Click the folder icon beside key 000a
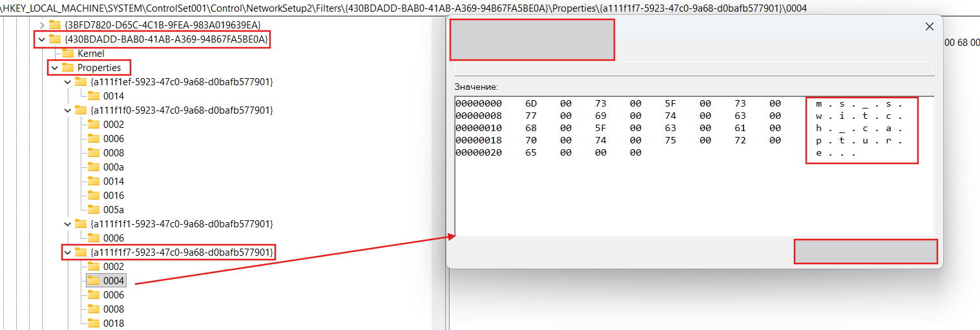This screenshot has height=330, width=980. (94, 167)
